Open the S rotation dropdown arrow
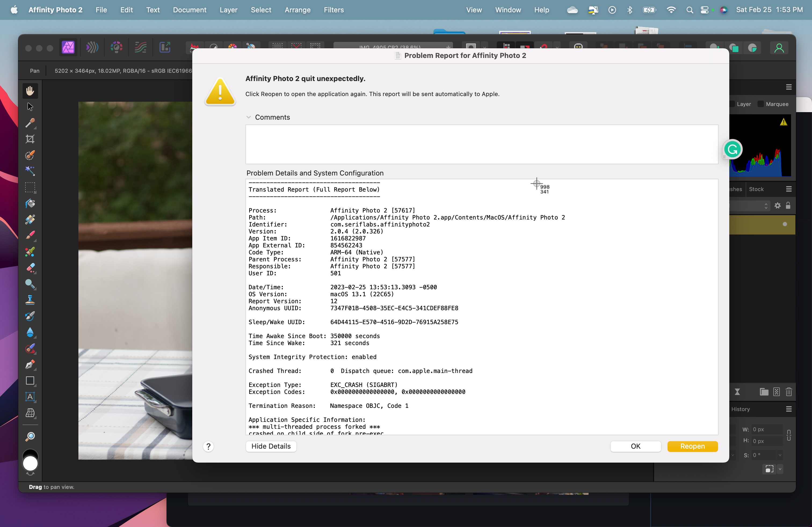Viewport: 812px width, 527px height. click(780, 455)
